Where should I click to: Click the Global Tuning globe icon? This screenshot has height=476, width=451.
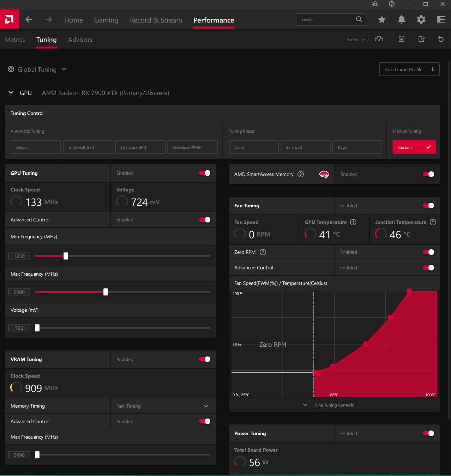click(x=11, y=69)
